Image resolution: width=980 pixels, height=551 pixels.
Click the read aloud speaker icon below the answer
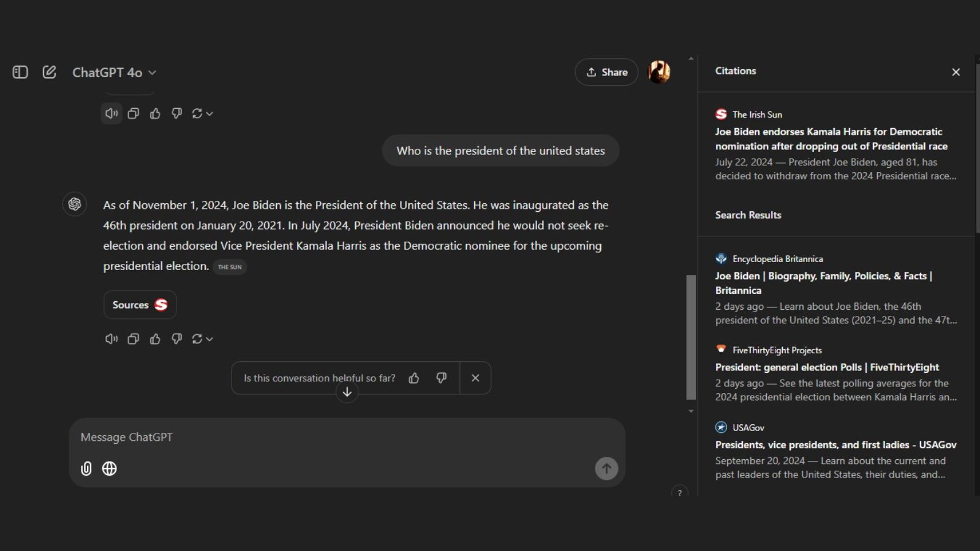tap(111, 339)
